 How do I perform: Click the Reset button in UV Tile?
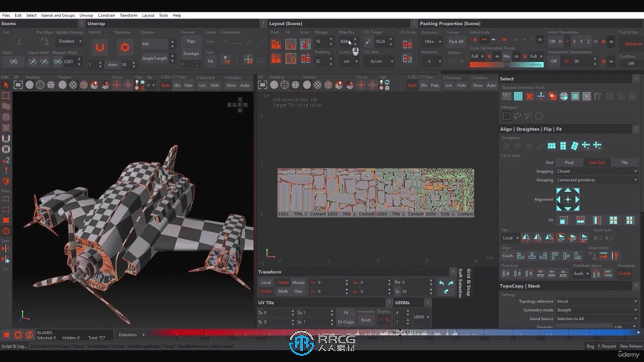tap(366, 320)
